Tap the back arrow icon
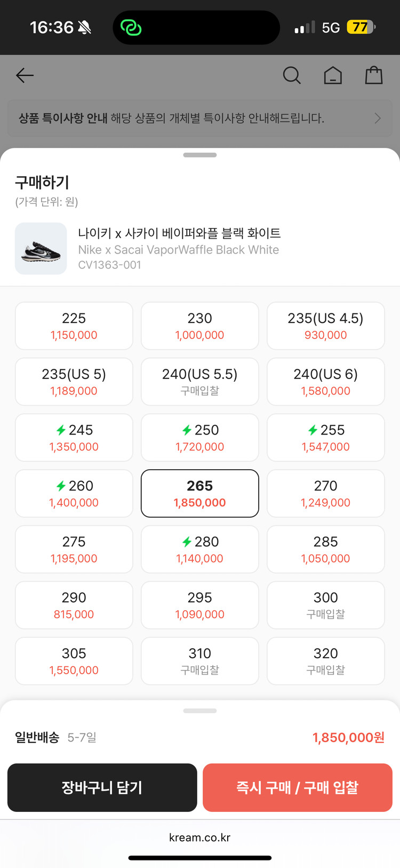The height and width of the screenshot is (868, 400). [x=25, y=75]
